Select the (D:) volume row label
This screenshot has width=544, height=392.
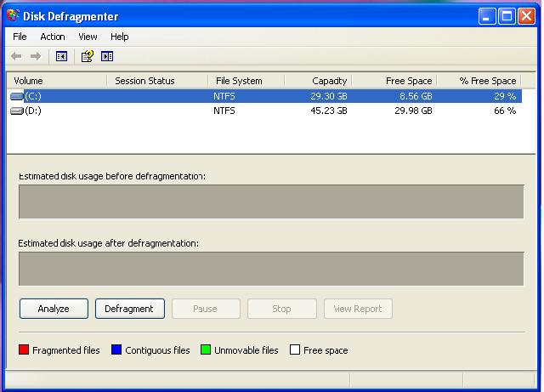[33, 111]
